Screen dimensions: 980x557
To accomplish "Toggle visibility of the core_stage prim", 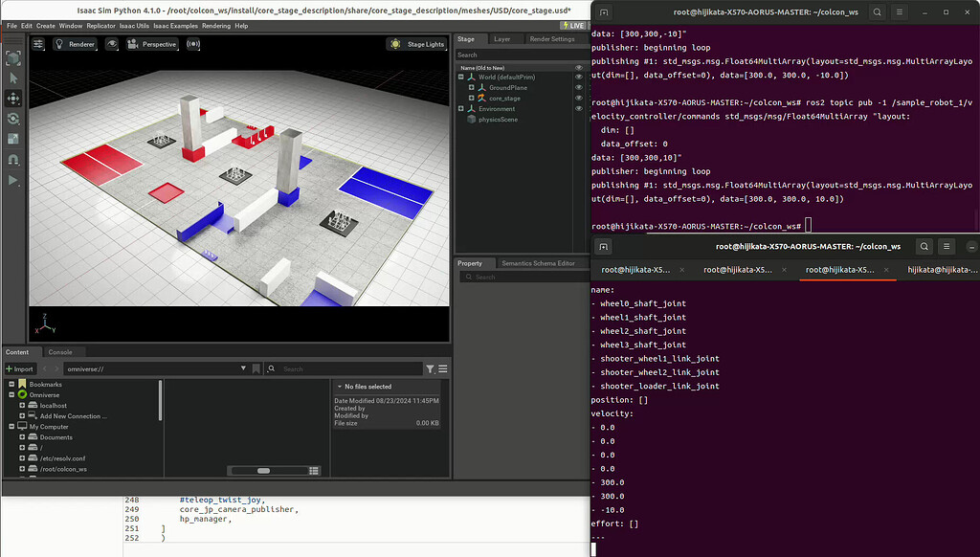I will point(579,98).
